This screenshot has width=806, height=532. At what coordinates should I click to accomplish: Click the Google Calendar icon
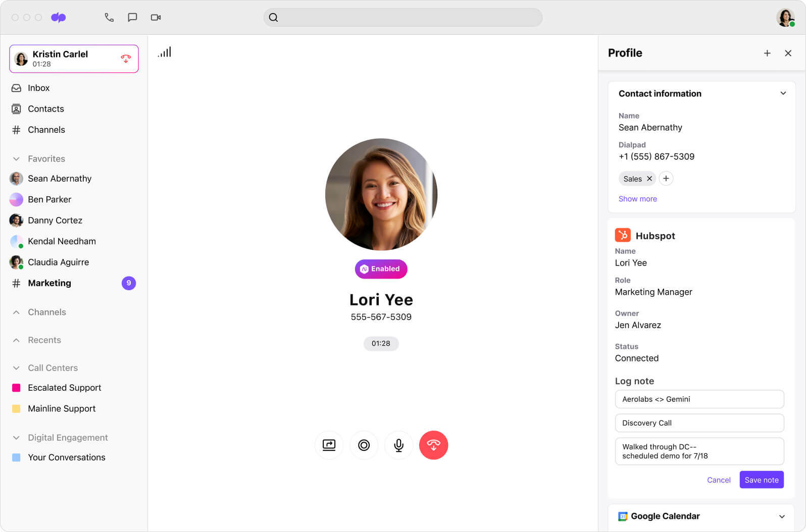pyautogui.click(x=623, y=516)
